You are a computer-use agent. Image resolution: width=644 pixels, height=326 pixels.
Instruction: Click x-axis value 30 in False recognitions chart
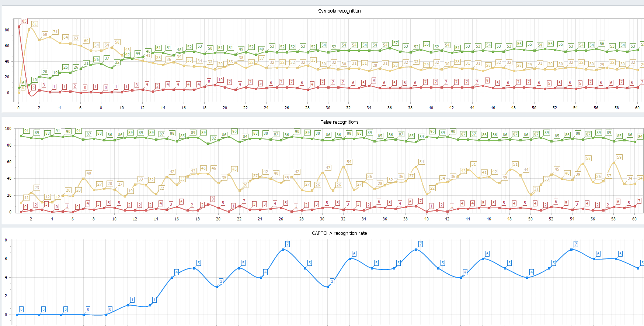point(322,219)
